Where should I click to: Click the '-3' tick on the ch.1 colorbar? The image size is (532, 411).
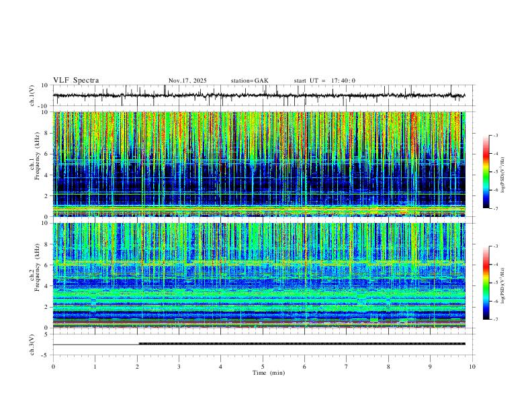pyautogui.click(x=496, y=135)
